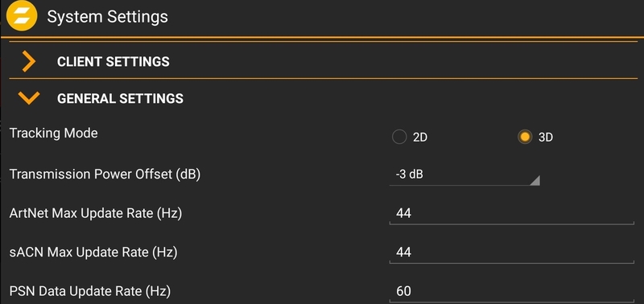The height and width of the screenshot is (304, 644).
Task: Click the PSN Data Update Rate label
Action: coord(90,291)
